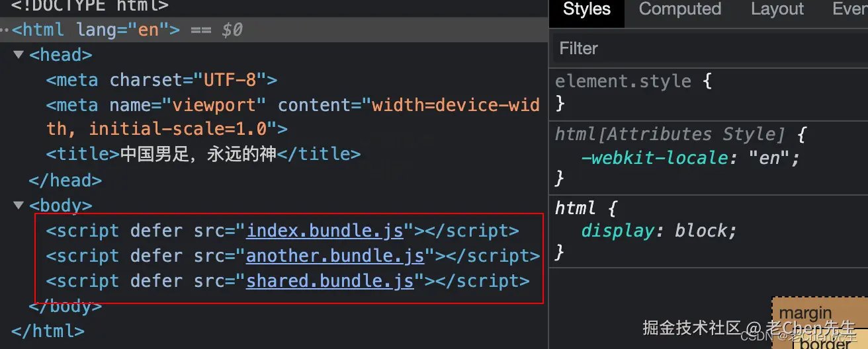Click the margin box model label
The height and width of the screenshot is (349, 868).
(x=805, y=313)
